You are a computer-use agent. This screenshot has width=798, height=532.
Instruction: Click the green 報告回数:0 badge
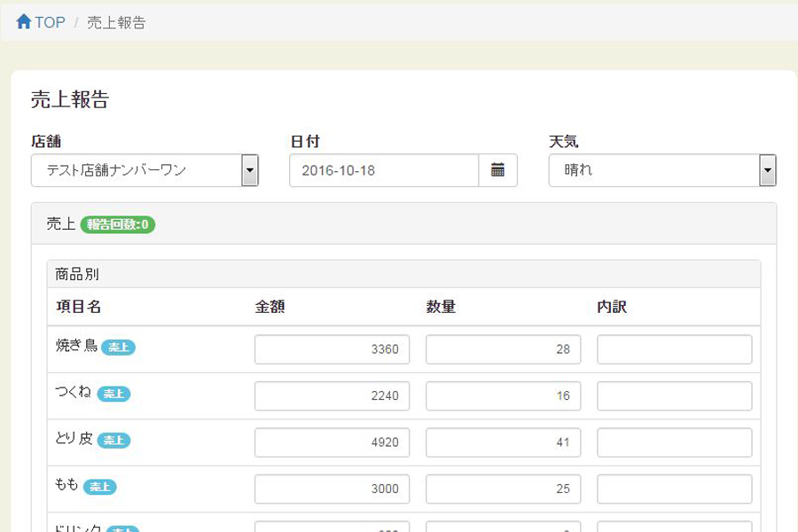118,225
